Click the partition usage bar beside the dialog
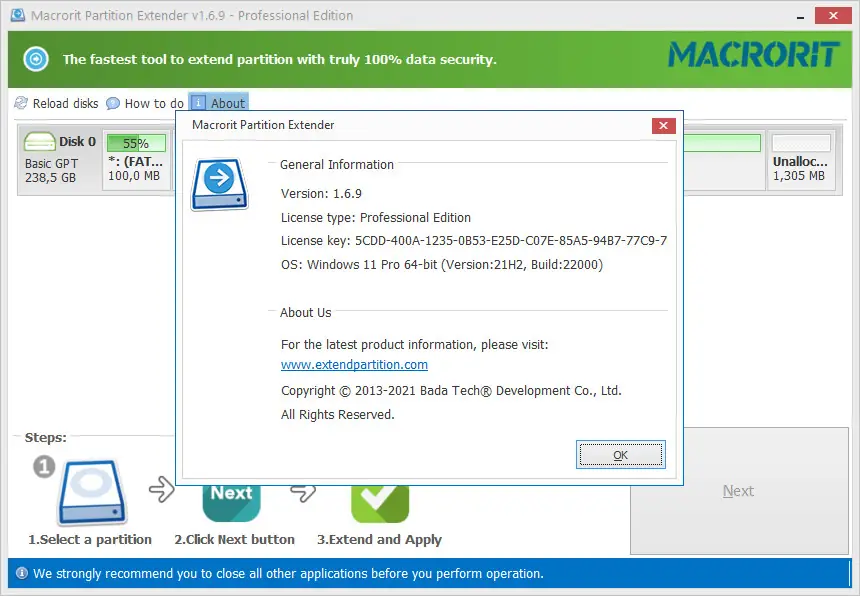Screen dimensions: 860x596 722,143
